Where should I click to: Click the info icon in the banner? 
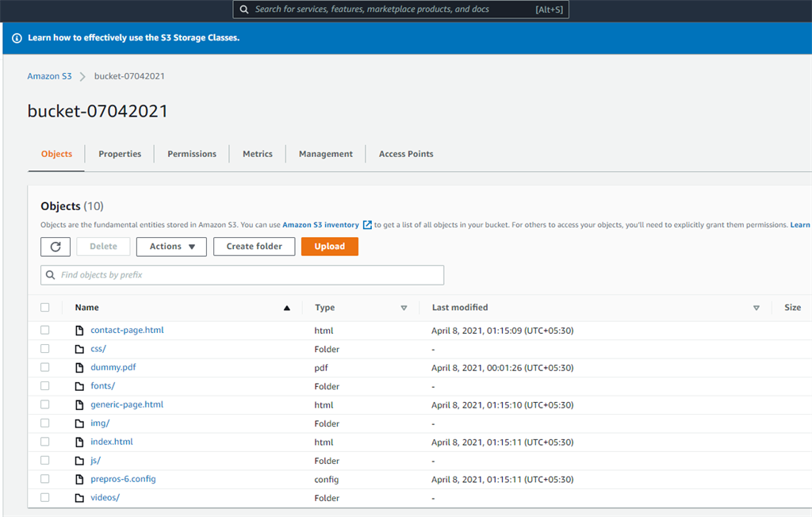(16, 37)
